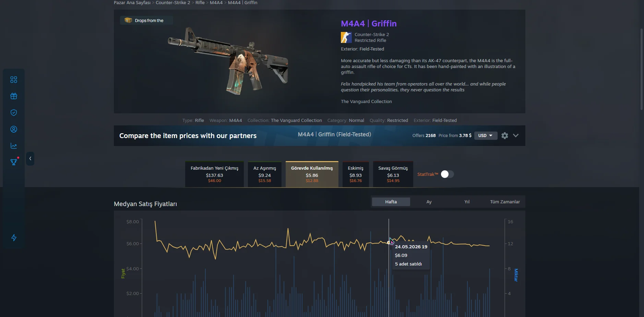The image size is (644, 317).
Task: Toggle the StatTrak switch
Action: point(447,174)
